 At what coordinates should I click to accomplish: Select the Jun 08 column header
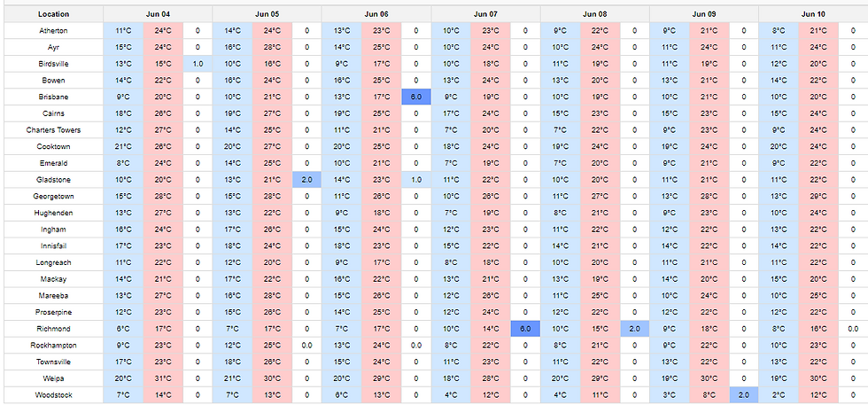click(595, 14)
